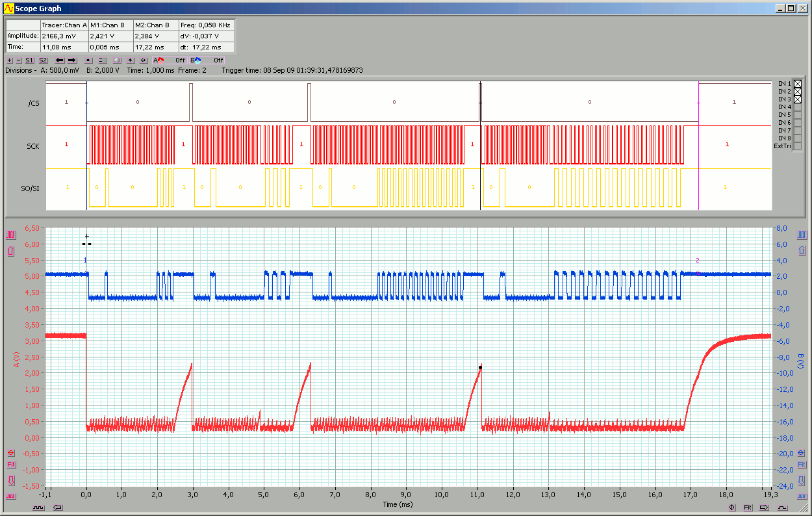Click the dV: -0,037 V readout cell
Viewport: 812px width, 516px height.
point(207,36)
